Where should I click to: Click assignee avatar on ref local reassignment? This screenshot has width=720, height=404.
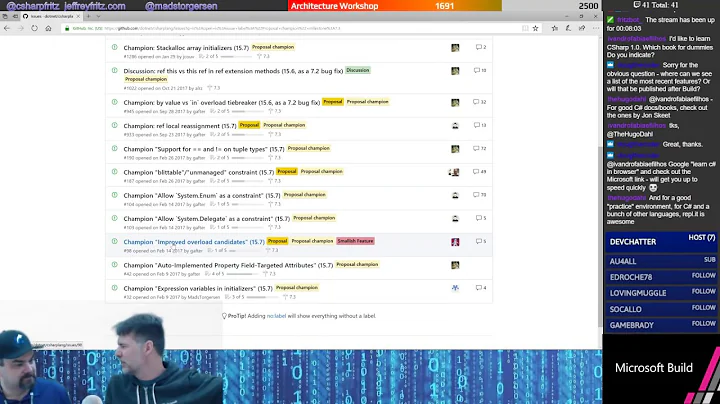(455, 126)
